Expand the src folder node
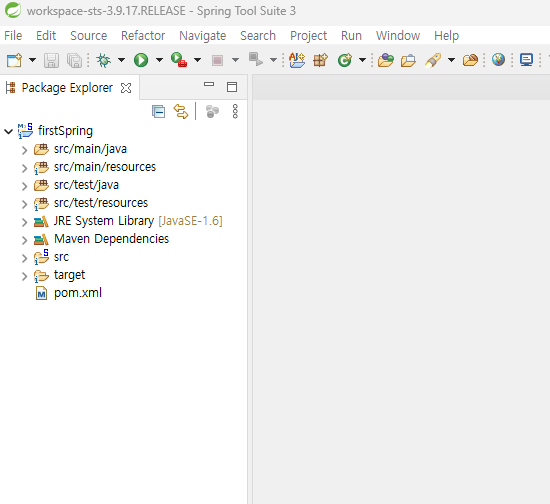The image size is (550, 504). coord(24,258)
